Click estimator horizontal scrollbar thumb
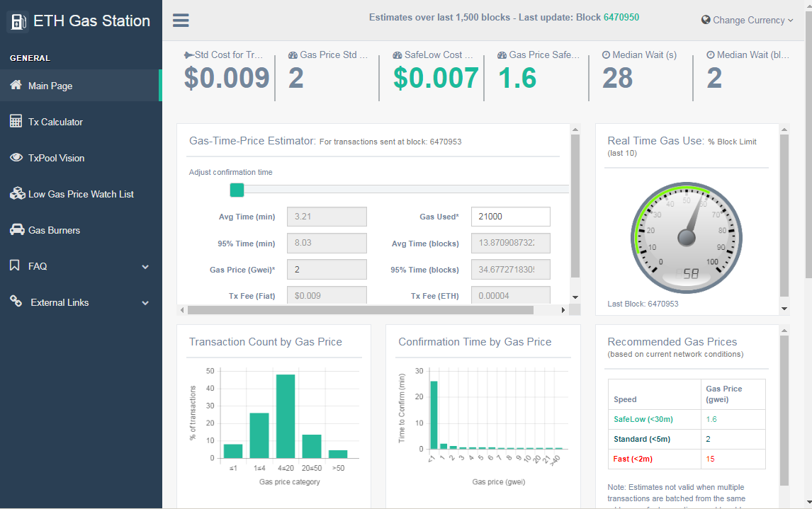Screen dimensions: 812x509 click(361, 310)
